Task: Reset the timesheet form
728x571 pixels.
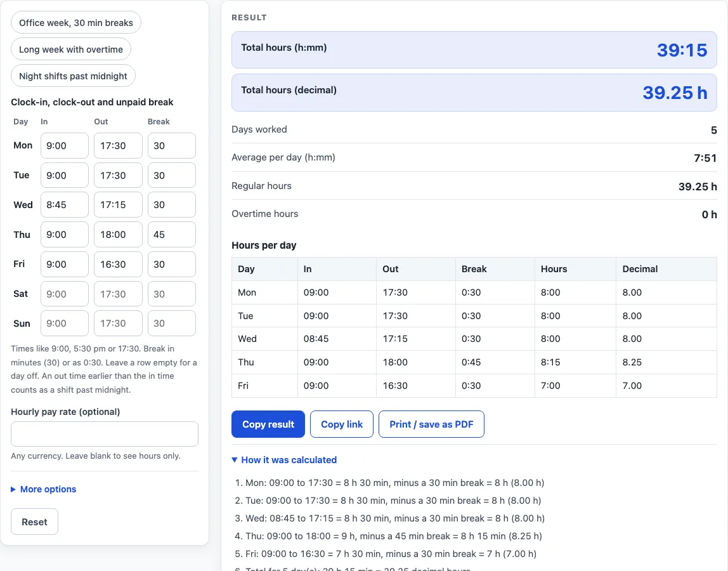Action: coord(34,522)
